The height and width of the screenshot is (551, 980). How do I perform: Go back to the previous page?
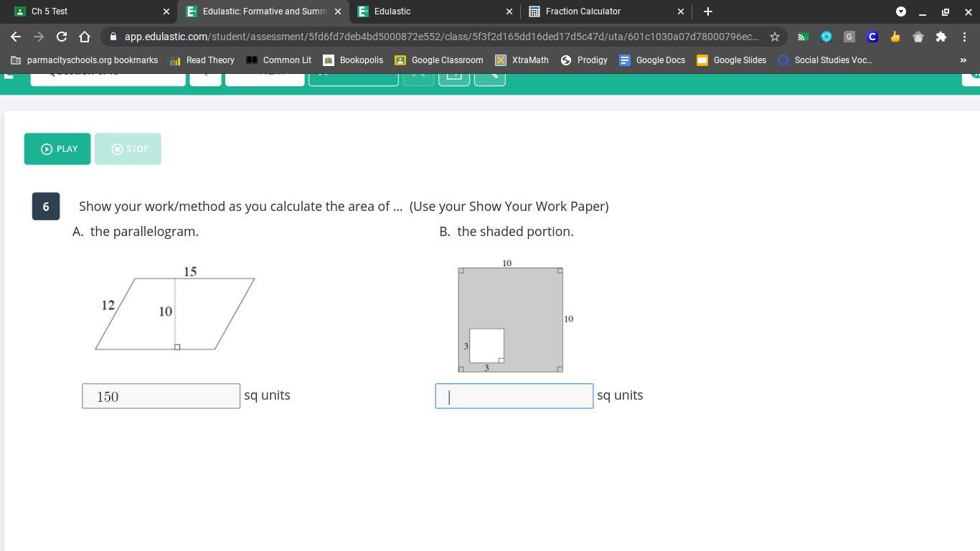coord(16,37)
